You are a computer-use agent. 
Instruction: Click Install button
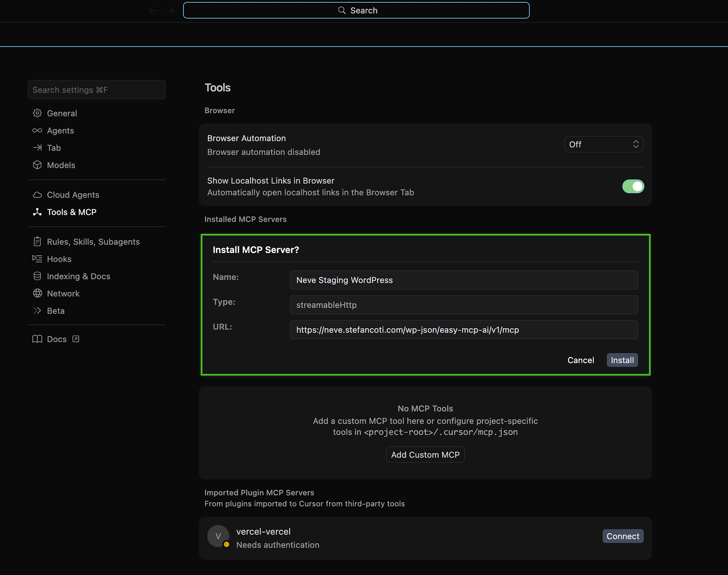click(x=622, y=360)
